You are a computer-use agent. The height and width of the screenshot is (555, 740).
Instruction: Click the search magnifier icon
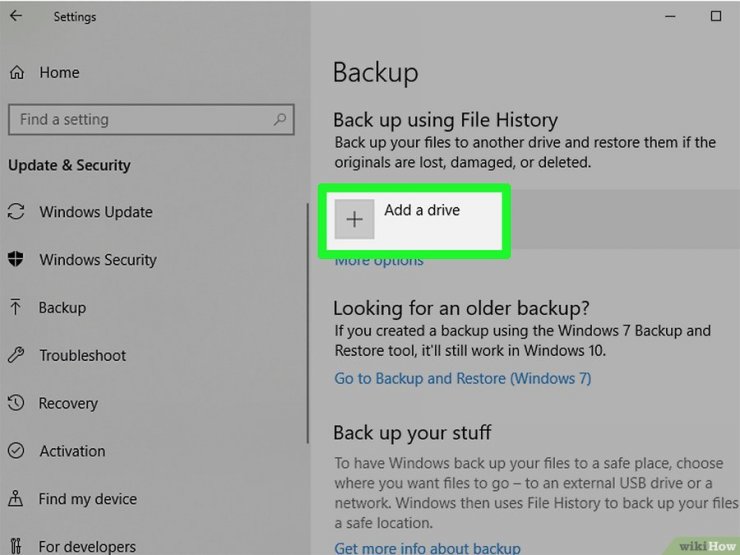coord(280,119)
